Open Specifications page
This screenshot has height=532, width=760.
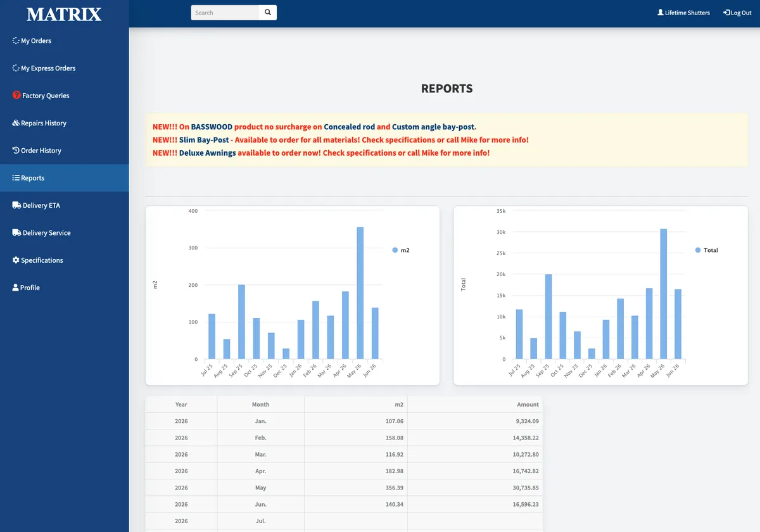(64, 260)
